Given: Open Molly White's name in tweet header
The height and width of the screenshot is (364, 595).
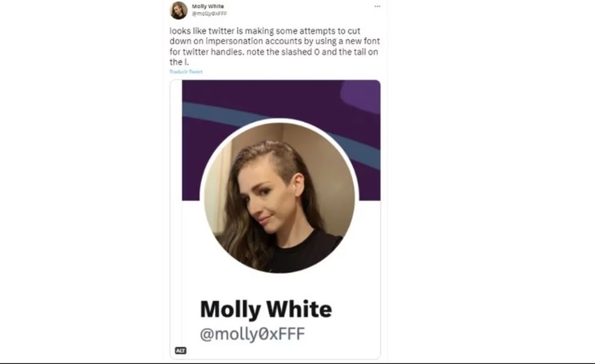Looking at the screenshot, I should click(208, 6).
